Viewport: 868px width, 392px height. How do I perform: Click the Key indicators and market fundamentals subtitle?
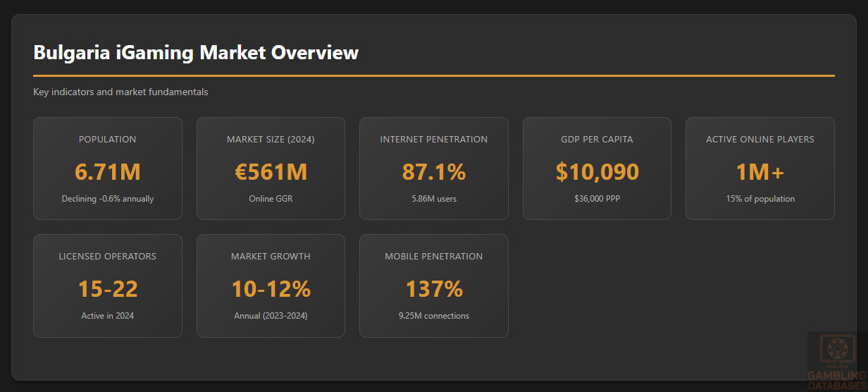[120, 92]
